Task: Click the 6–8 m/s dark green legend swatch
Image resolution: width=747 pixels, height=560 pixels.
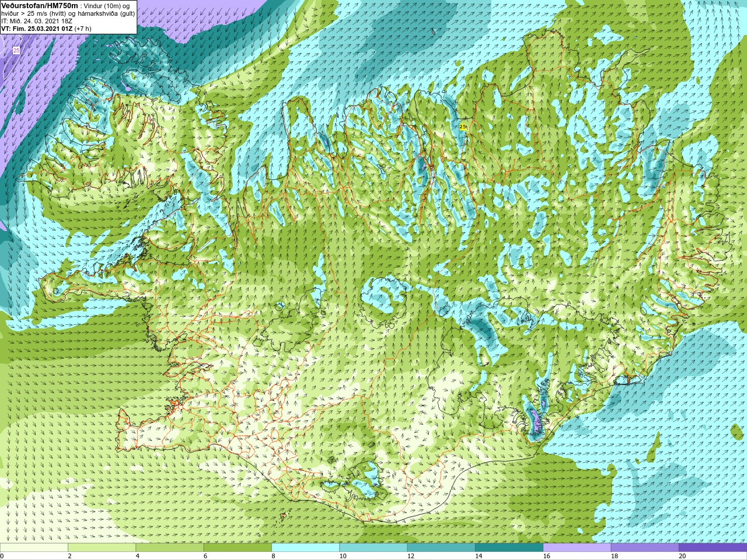Action: [238, 548]
